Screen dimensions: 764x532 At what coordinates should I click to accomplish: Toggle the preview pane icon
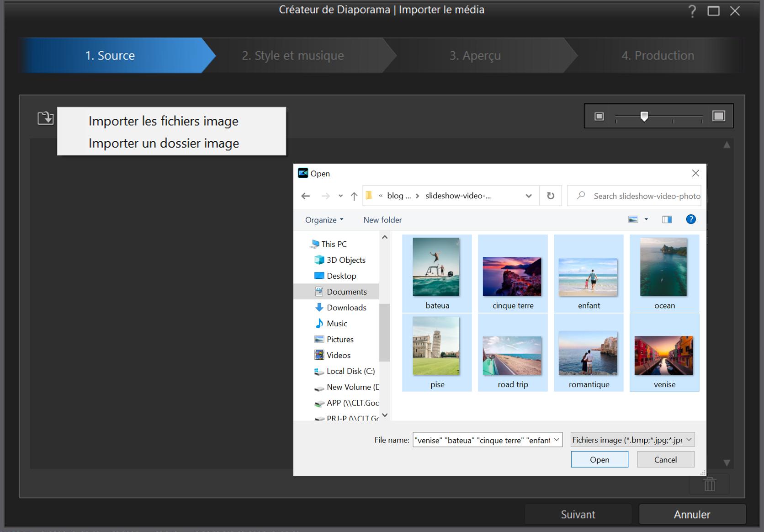667,219
